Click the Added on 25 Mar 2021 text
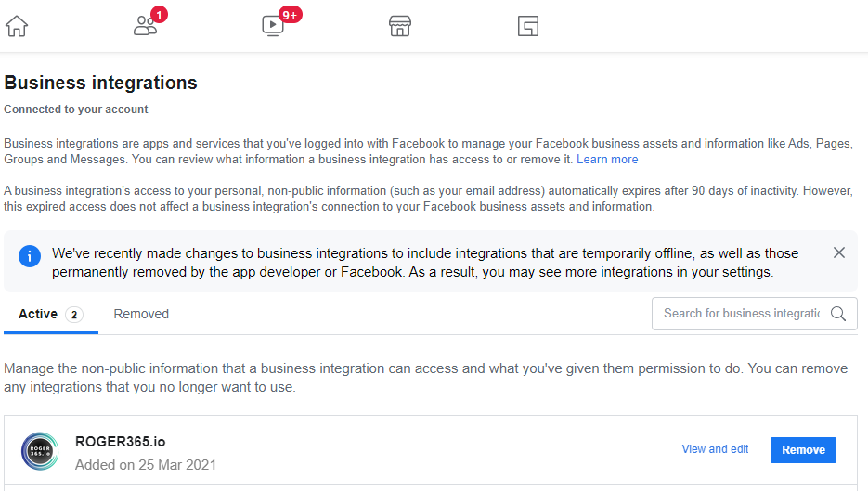 tap(146, 463)
